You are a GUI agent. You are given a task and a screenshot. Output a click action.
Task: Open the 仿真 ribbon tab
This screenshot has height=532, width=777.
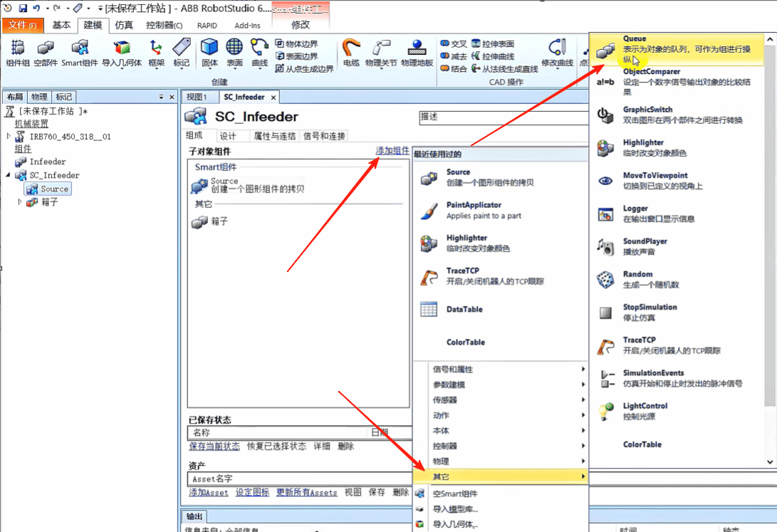pos(124,25)
